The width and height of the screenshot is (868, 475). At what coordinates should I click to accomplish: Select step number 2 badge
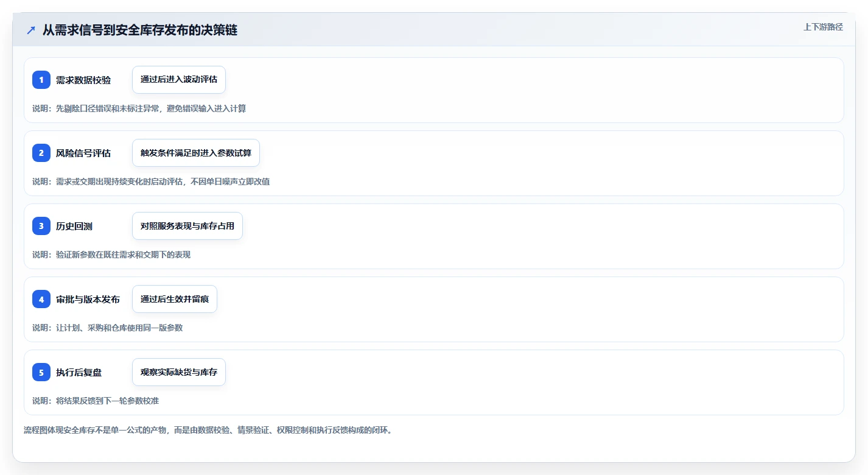41,153
